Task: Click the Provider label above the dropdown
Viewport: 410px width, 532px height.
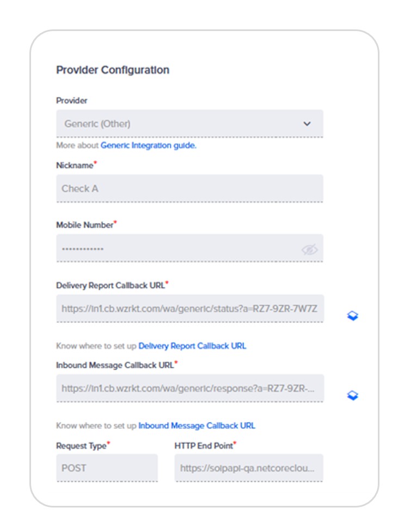Action: (72, 100)
